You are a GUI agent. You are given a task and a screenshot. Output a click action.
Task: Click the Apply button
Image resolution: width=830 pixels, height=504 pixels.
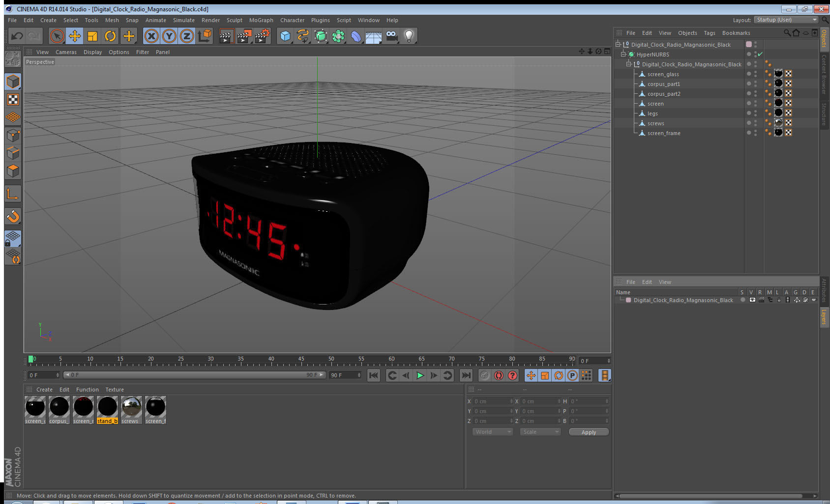pos(589,432)
